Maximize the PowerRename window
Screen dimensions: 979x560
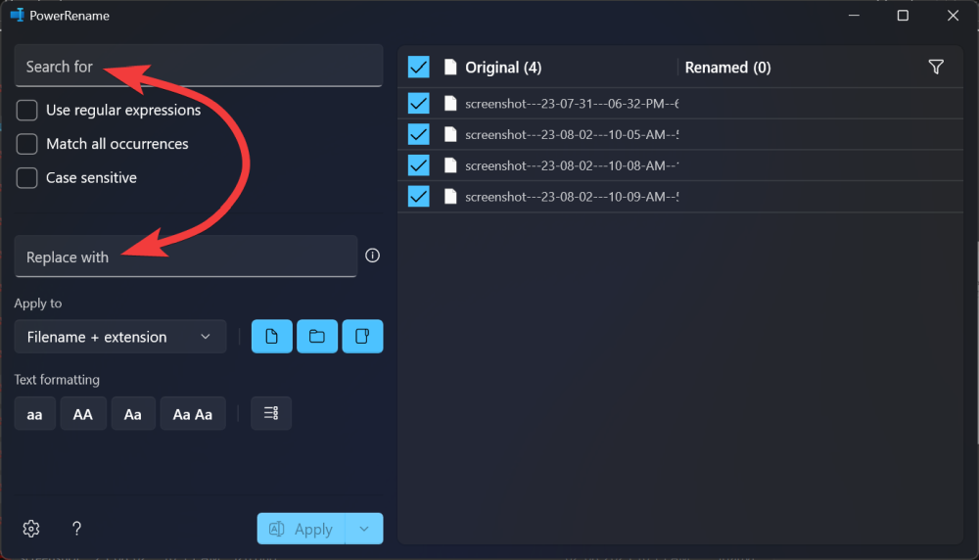point(903,15)
